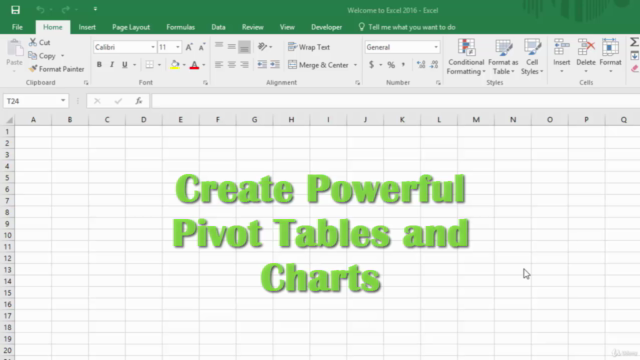Align text right
This screenshot has width=640, height=360.
click(244, 64)
